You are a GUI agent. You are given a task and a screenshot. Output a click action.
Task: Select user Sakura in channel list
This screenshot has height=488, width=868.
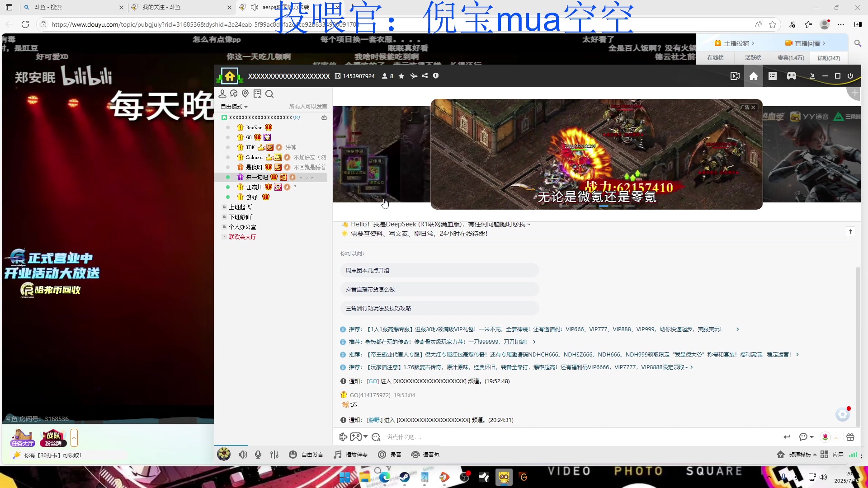(254, 157)
